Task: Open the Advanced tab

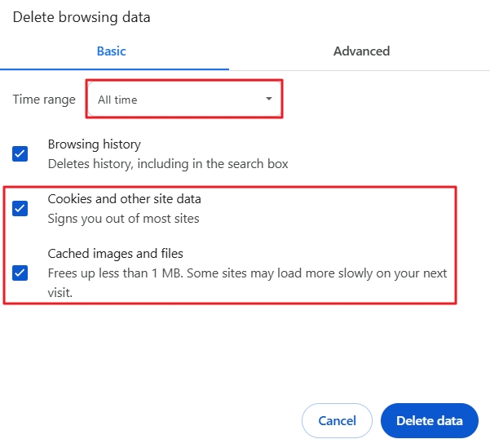Action: click(x=361, y=51)
